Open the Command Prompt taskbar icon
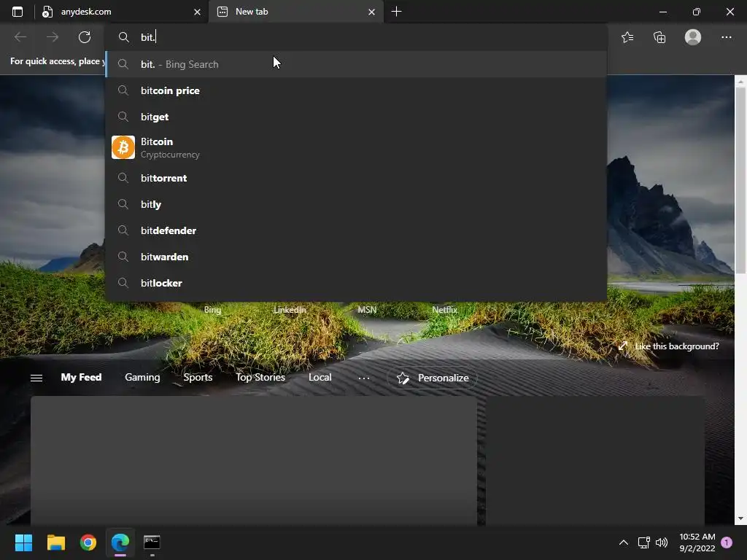747x560 pixels. coord(152,542)
